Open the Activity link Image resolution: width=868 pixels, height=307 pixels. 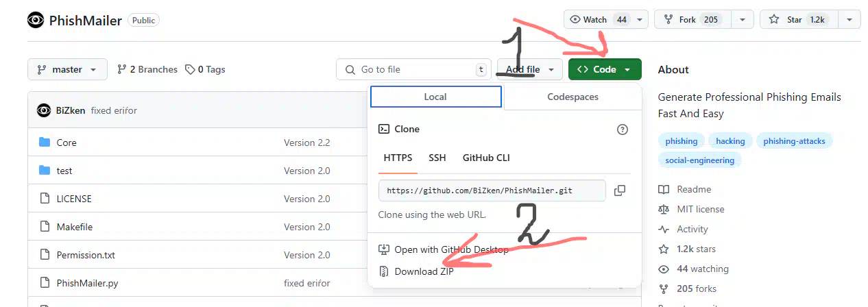[x=692, y=229]
